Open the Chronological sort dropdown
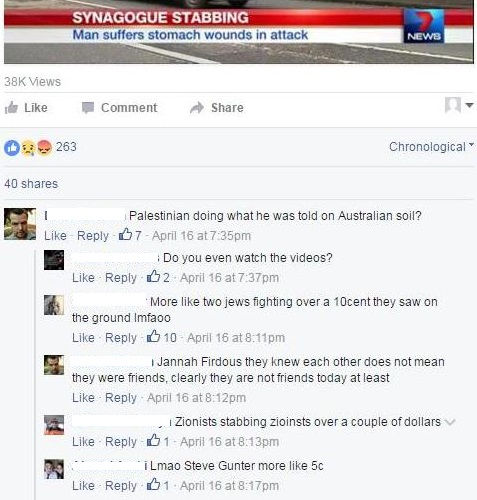This screenshot has width=477, height=500. point(431,147)
